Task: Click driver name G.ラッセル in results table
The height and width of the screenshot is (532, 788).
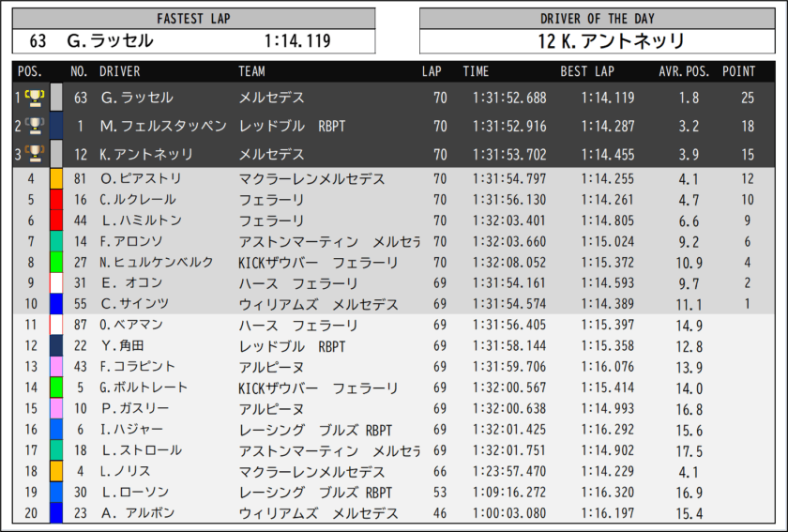Action: (137, 98)
